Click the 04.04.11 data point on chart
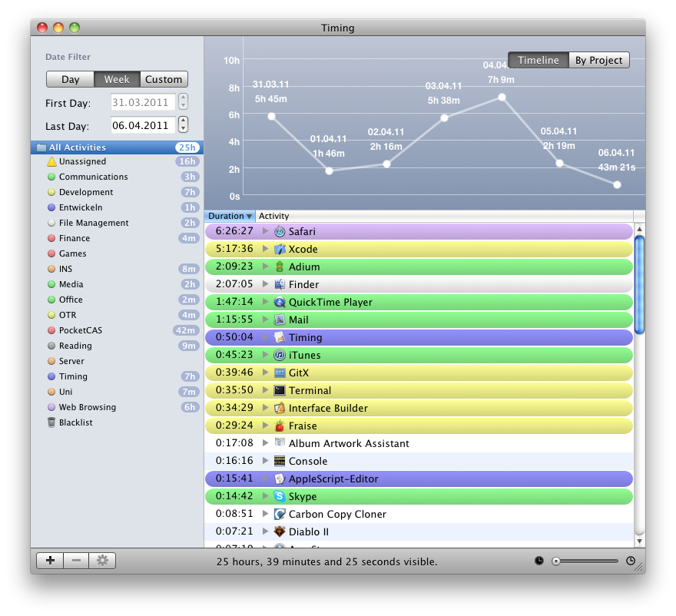Screen dimensions: 676x616 tap(502, 98)
